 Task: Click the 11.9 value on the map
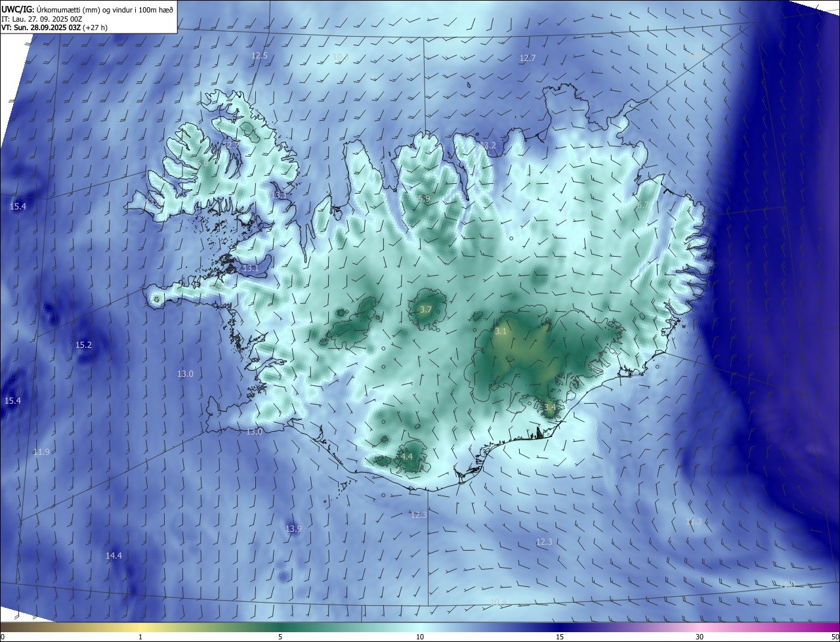(41, 452)
